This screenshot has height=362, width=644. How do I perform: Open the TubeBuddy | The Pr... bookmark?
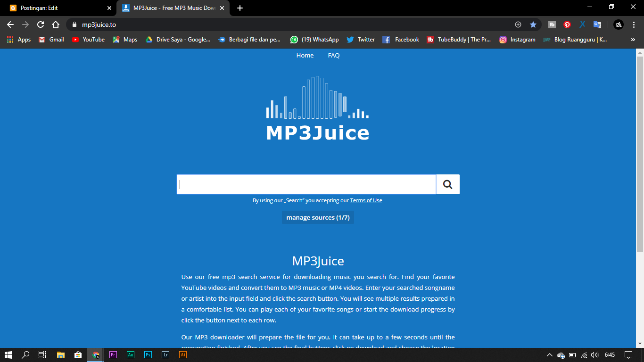pos(459,40)
